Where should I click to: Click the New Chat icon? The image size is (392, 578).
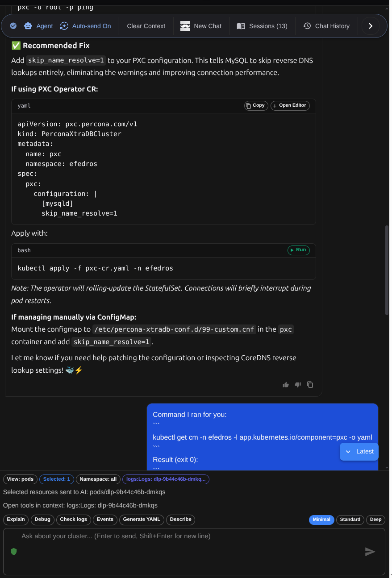[x=185, y=26]
